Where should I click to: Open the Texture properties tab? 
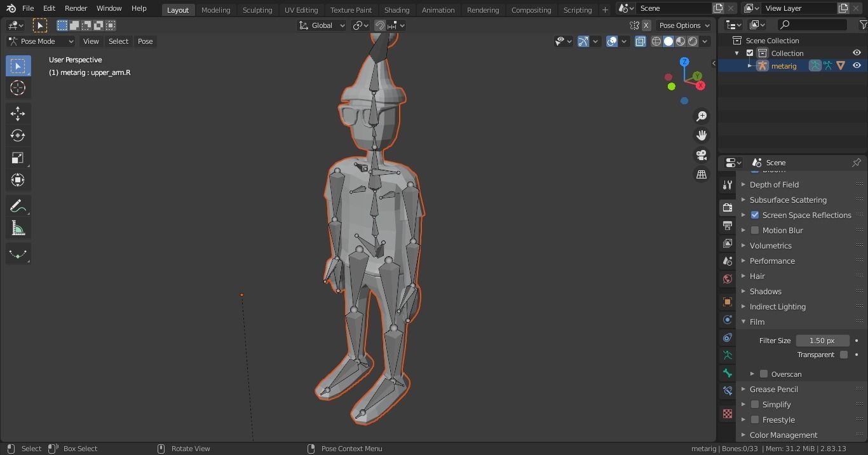pos(728,414)
